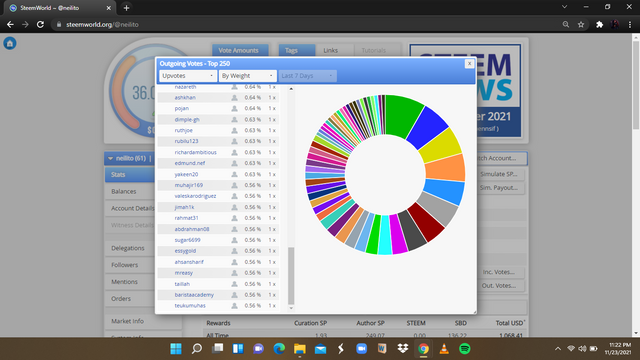The image size is (640, 360).
Task: Click user icon beside taillah
Action: click(234, 284)
